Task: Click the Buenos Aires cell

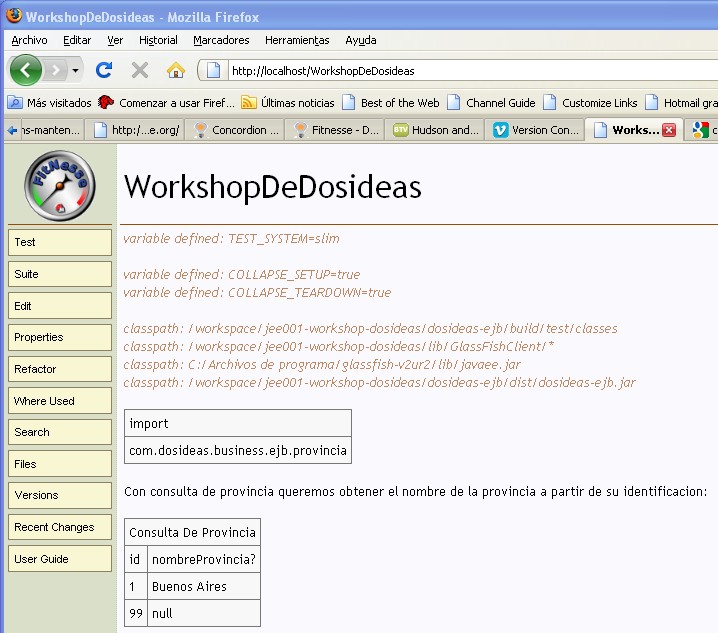Action: pos(204,586)
